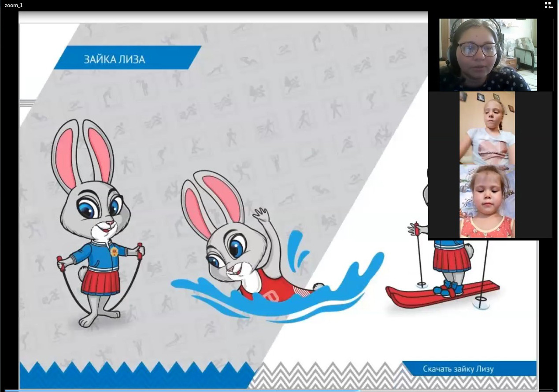Viewport: 559px width, 392px height.
Task: Click the gray chevron pattern footer
Action: tap(330, 376)
